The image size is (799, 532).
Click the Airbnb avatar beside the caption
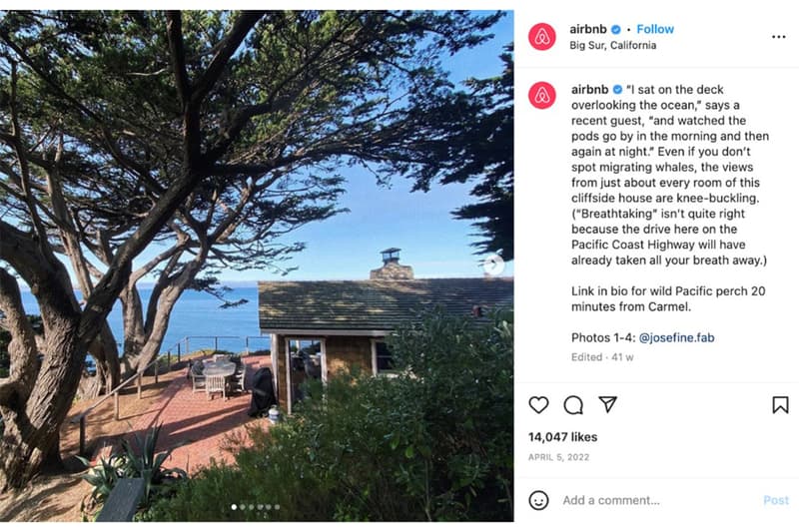542,95
